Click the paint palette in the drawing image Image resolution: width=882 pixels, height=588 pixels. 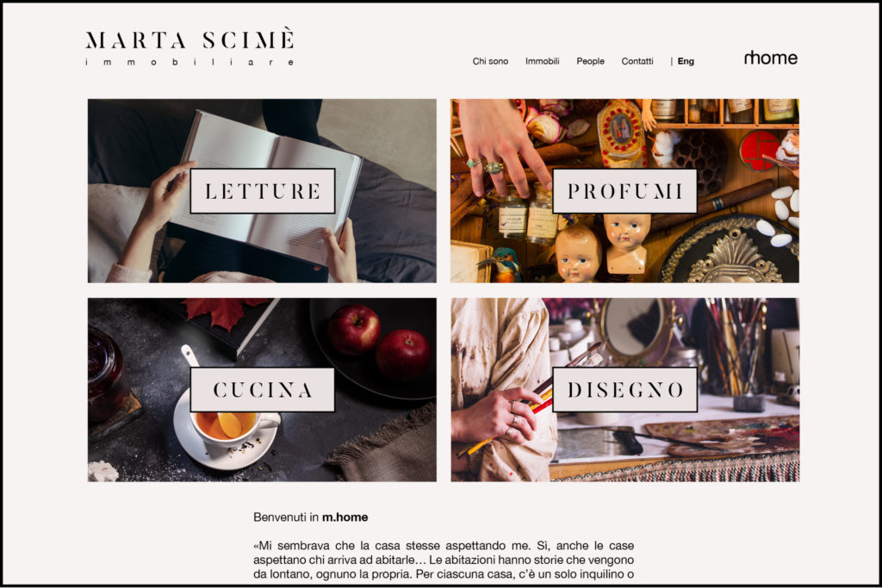click(x=730, y=435)
